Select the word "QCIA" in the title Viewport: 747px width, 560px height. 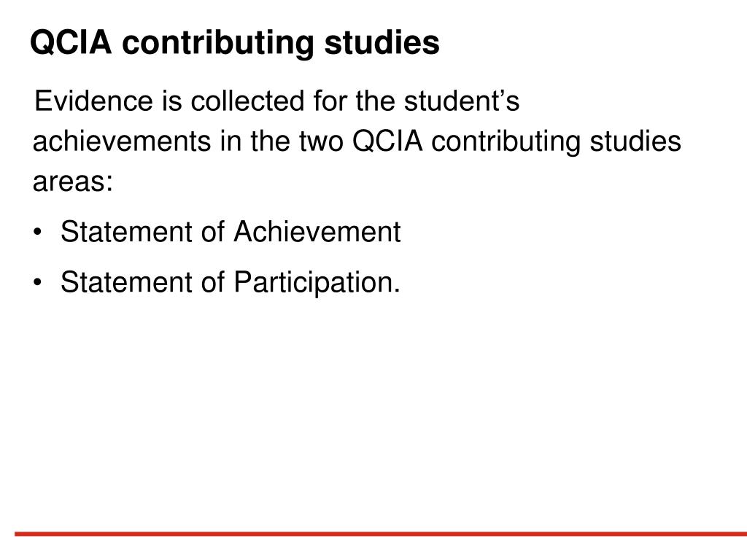point(71,42)
